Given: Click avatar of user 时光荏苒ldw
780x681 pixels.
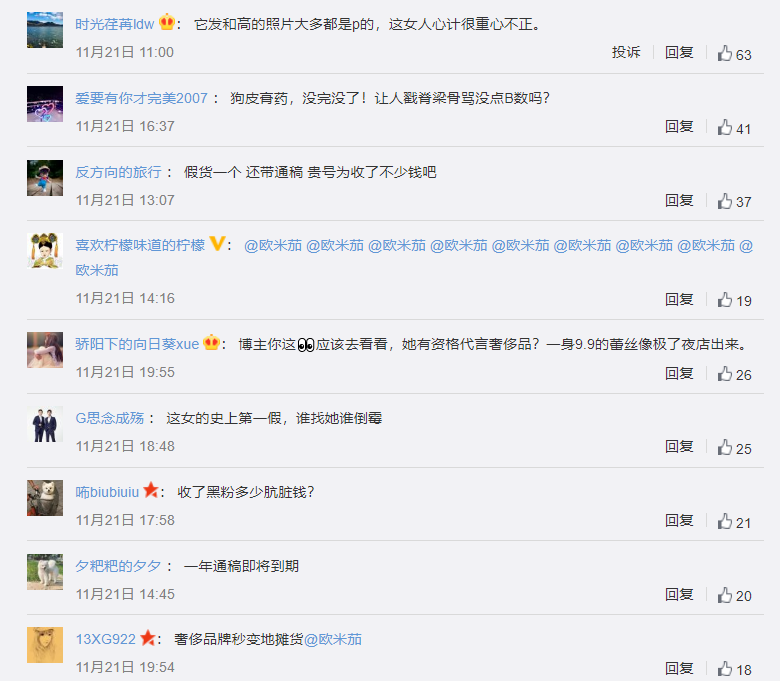Looking at the screenshot, I should click(x=45, y=30).
